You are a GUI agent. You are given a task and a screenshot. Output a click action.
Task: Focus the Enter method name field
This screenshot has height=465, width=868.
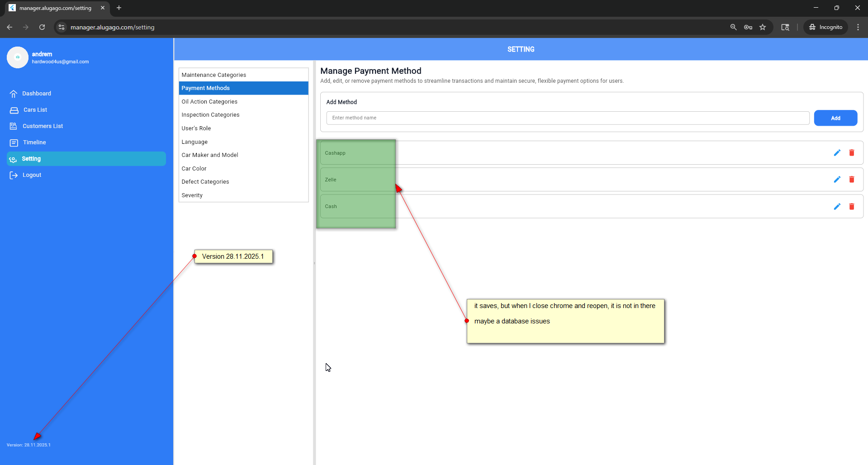tap(567, 118)
